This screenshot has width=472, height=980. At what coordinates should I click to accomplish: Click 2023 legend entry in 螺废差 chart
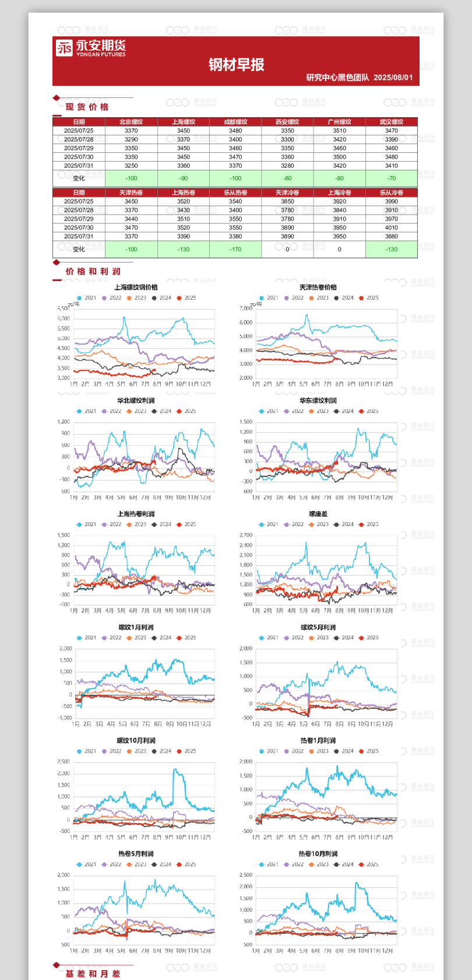(x=319, y=524)
